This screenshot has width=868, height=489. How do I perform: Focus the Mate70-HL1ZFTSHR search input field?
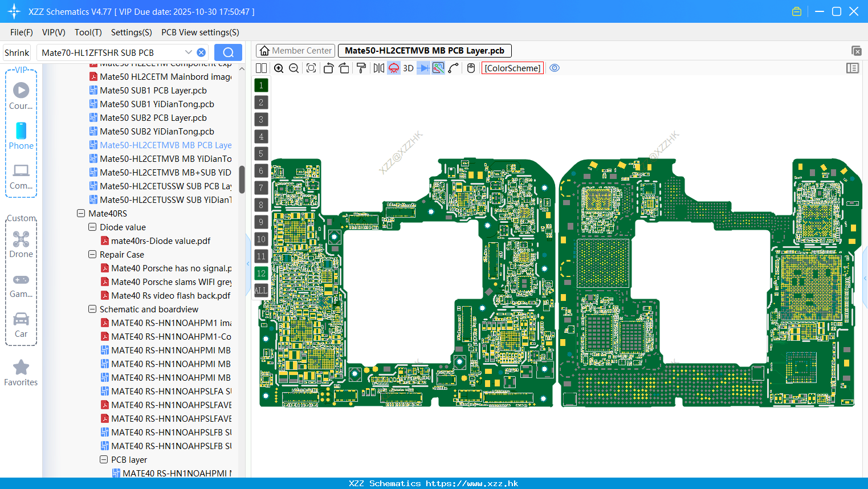111,52
